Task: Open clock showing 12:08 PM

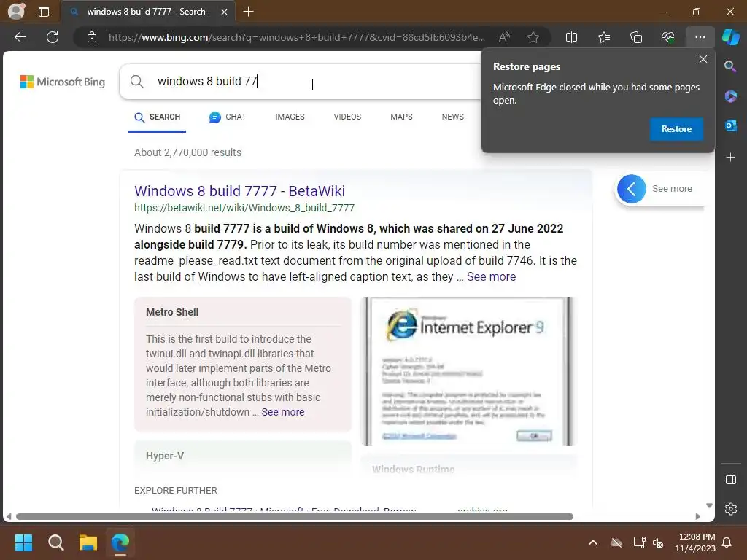Action: [695, 542]
